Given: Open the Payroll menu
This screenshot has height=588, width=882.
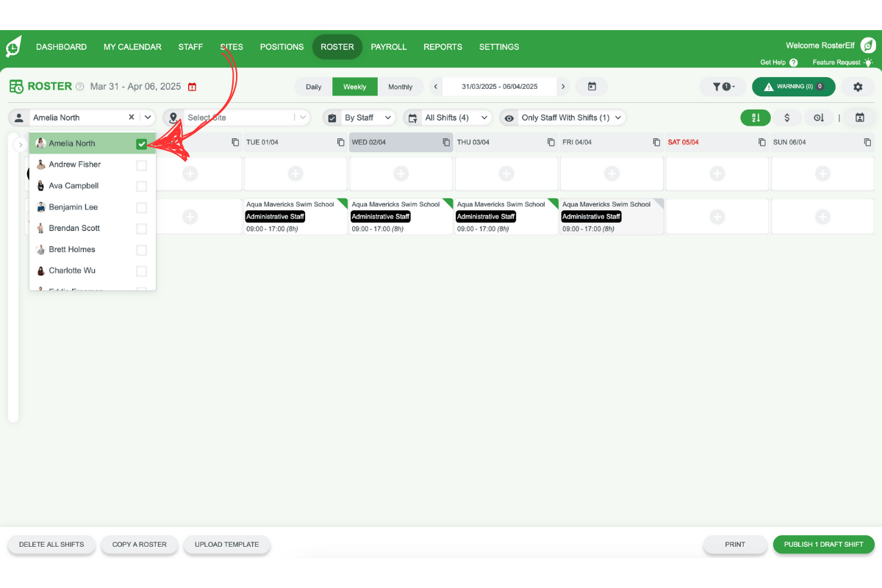Looking at the screenshot, I should [388, 47].
